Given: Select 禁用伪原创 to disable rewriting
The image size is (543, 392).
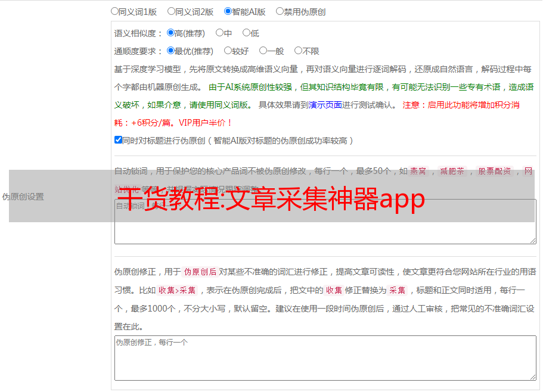Looking at the screenshot, I should 280,11.
